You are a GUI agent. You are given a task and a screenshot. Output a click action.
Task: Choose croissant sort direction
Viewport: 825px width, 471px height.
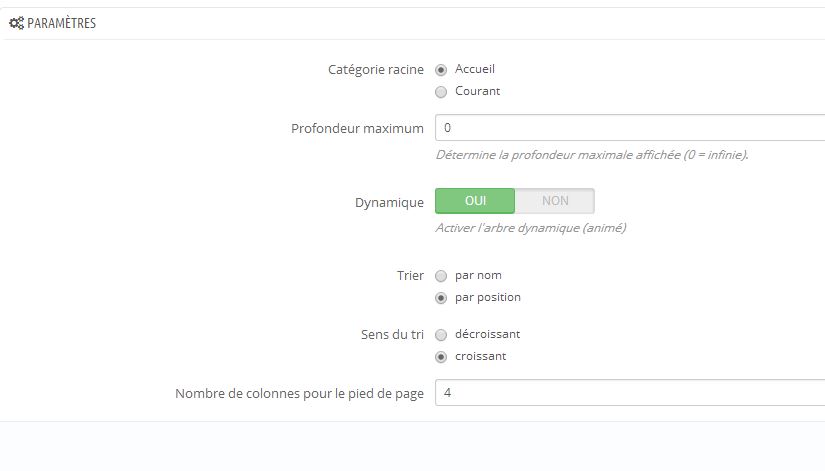coord(441,357)
